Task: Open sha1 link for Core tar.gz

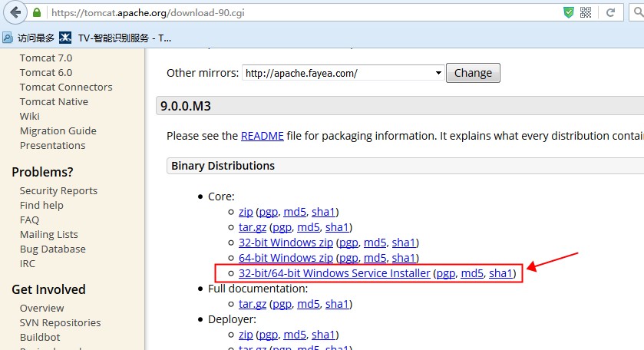Action: point(337,227)
